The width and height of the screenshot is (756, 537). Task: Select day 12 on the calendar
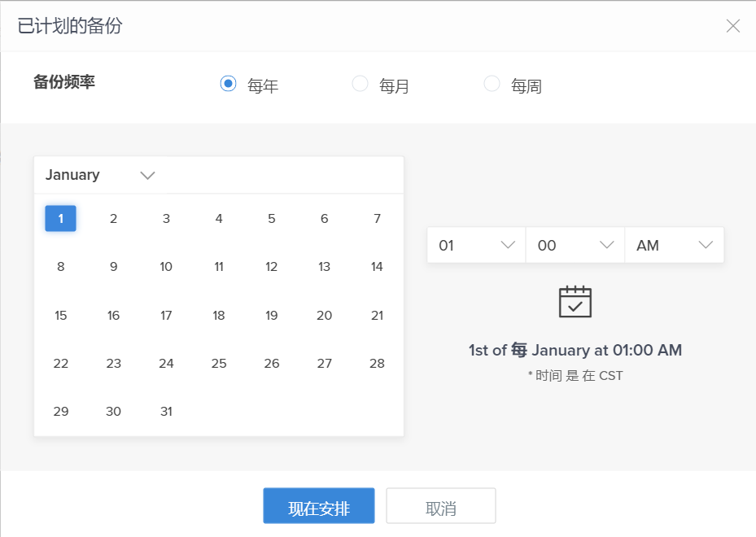pyautogui.click(x=272, y=267)
